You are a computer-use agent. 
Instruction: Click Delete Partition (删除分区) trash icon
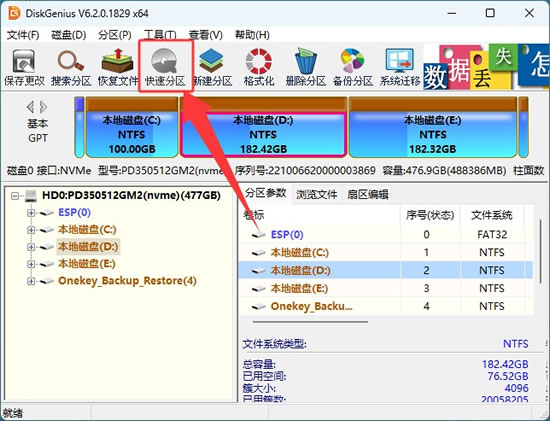pyautogui.click(x=306, y=67)
